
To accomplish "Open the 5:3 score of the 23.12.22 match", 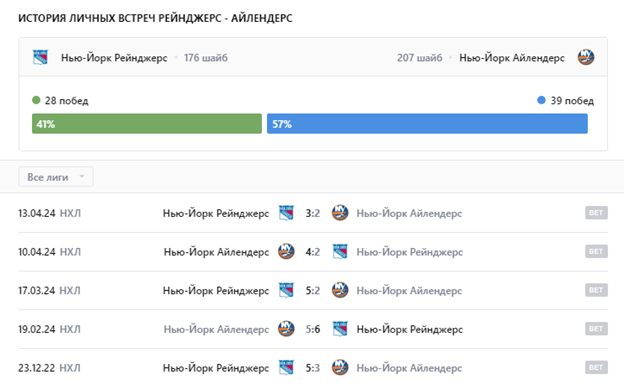I will 313,368.
